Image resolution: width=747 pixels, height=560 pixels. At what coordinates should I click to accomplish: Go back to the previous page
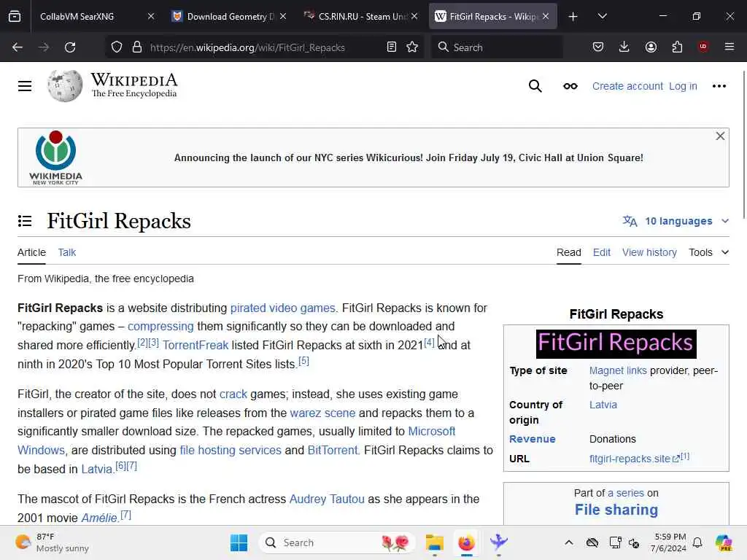(18, 47)
